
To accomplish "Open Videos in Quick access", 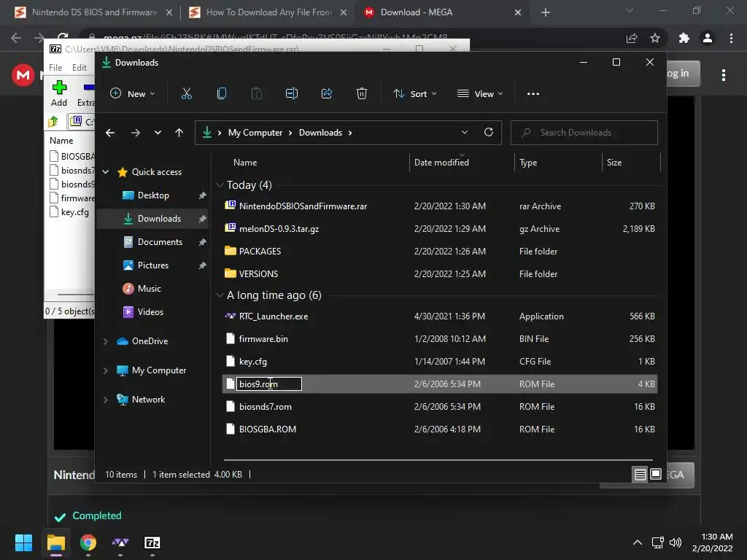I will [150, 312].
